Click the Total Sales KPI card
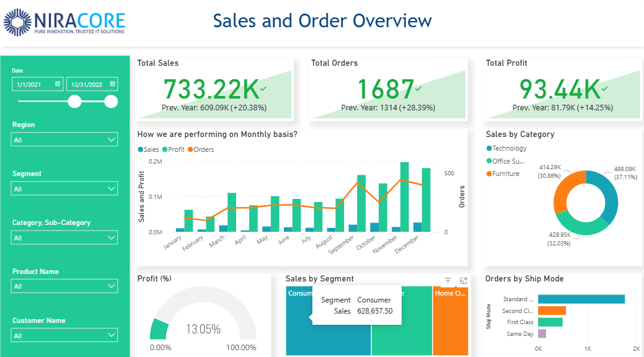This screenshot has height=357, width=644. pos(215,89)
